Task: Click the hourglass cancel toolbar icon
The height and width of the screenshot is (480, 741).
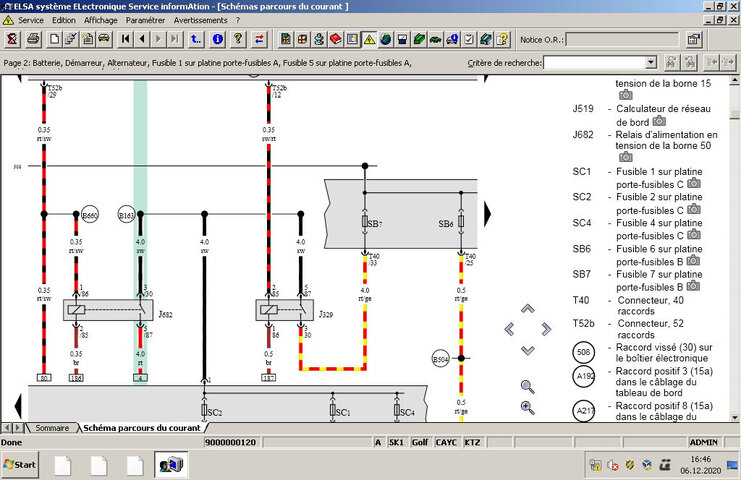Action: pyautogui.click(x=12, y=39)
